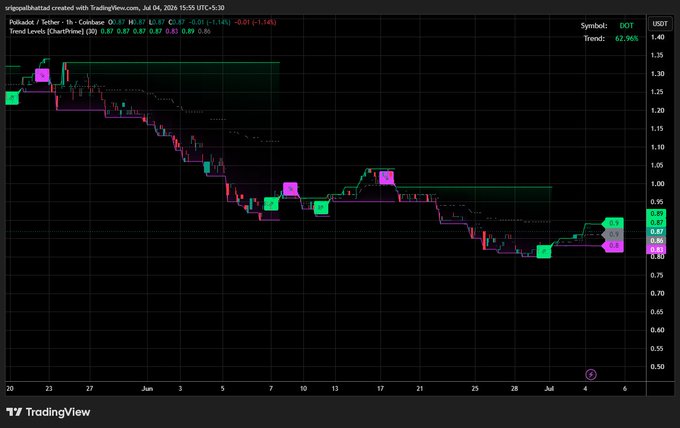The image size is (680, 428).
Task: Click the green signal marker at Jun 7
Action: click(x=271, y=204)
